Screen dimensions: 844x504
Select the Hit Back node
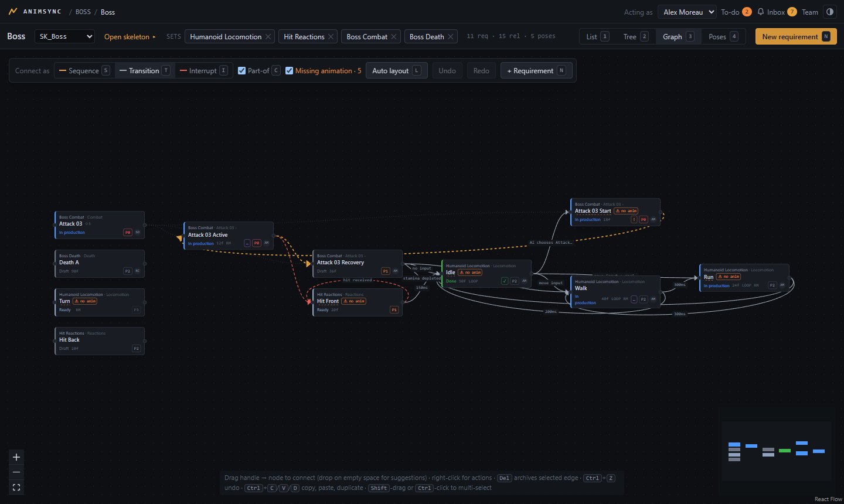100,340
